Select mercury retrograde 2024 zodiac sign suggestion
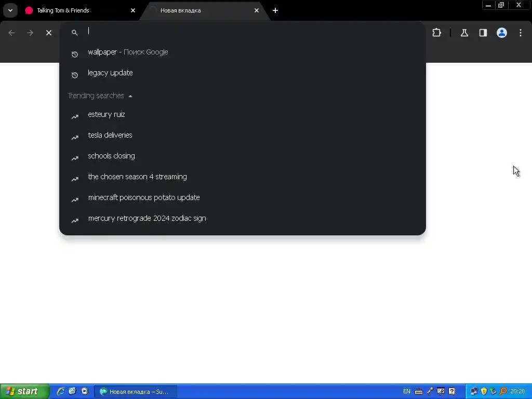The image size is (532, 399). [x=242, y=219]
